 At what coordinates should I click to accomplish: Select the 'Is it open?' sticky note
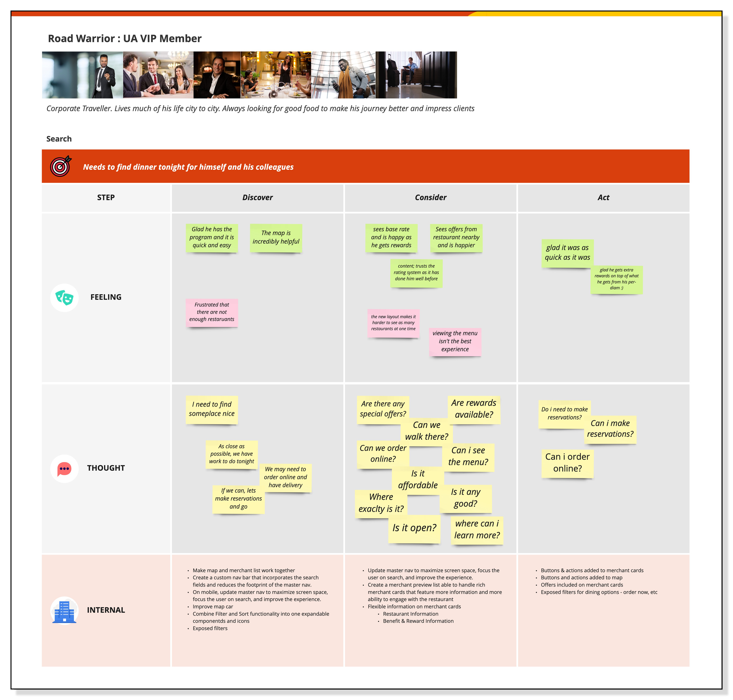point(414,528)
